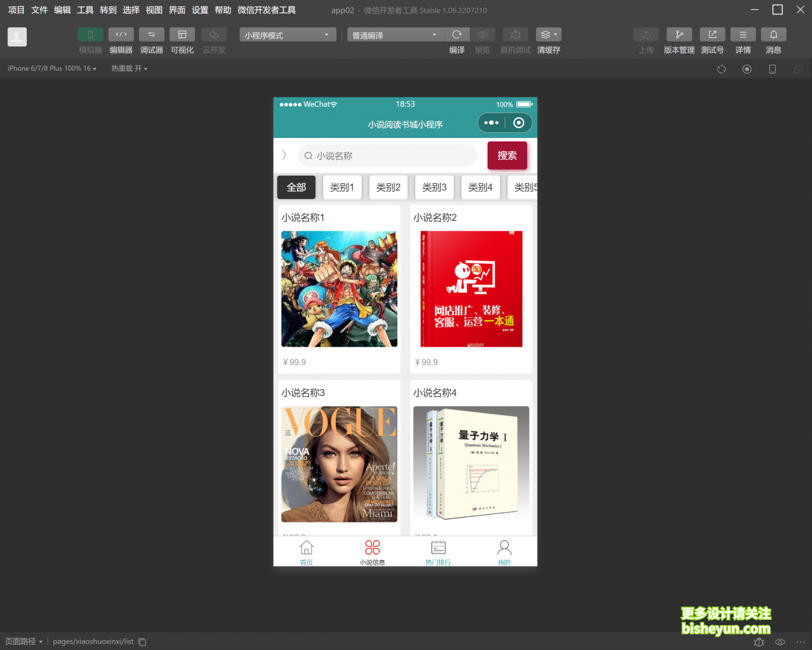
Task: Click the eye visibility toggle in the status bar
Action: pyautogui.click(x=780, y=642)
